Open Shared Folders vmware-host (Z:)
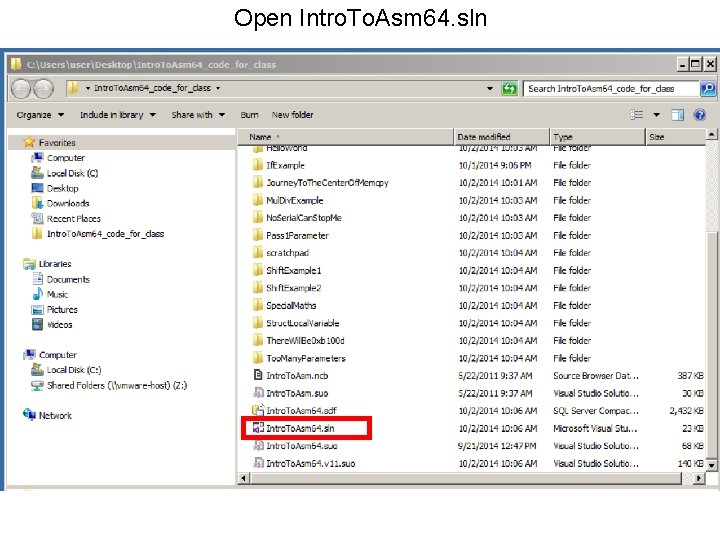This screenshot has height=540, width=720. tap(117, 385)
